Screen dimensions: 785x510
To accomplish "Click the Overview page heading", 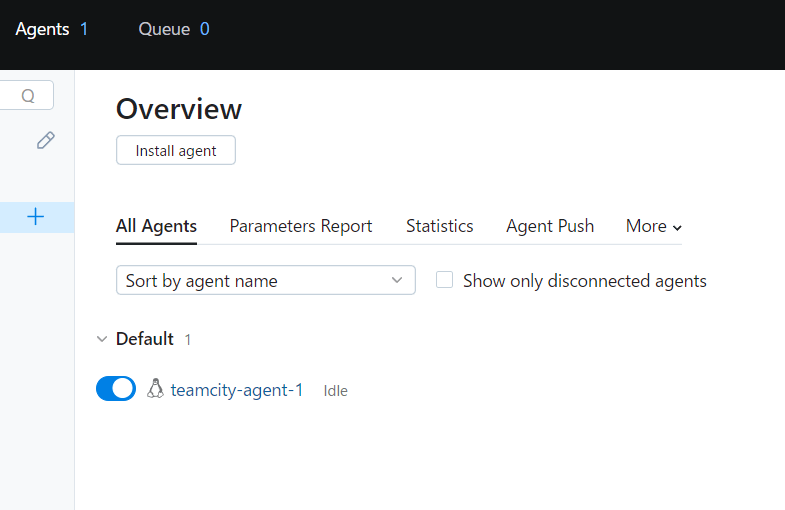I will pyautogui.click(x=179, y=109).
